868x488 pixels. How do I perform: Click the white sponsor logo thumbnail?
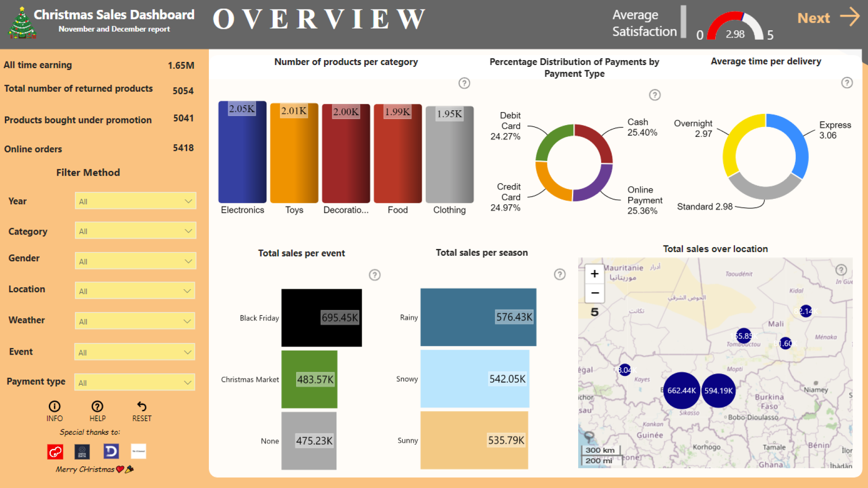[x=138, y=451]
